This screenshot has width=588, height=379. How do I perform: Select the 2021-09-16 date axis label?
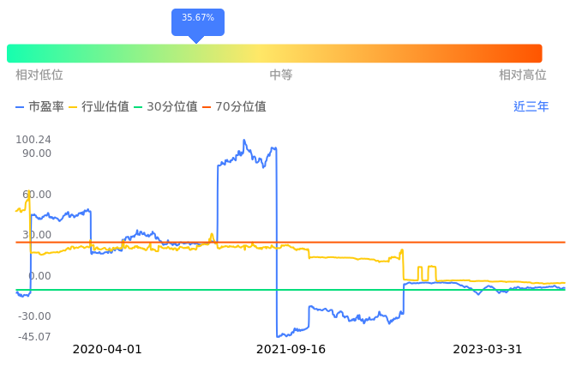click(x=291, y=350)
